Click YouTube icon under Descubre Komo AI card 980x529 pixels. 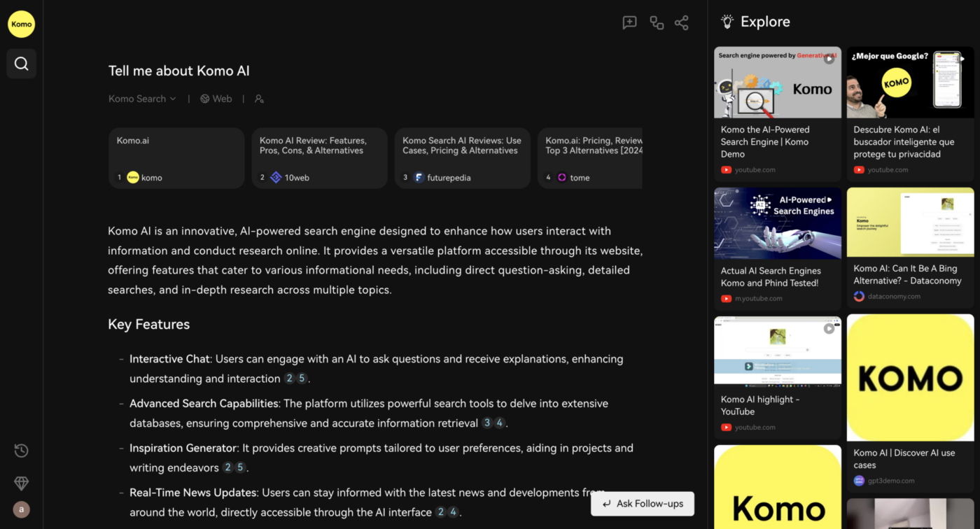click(859, 170)
